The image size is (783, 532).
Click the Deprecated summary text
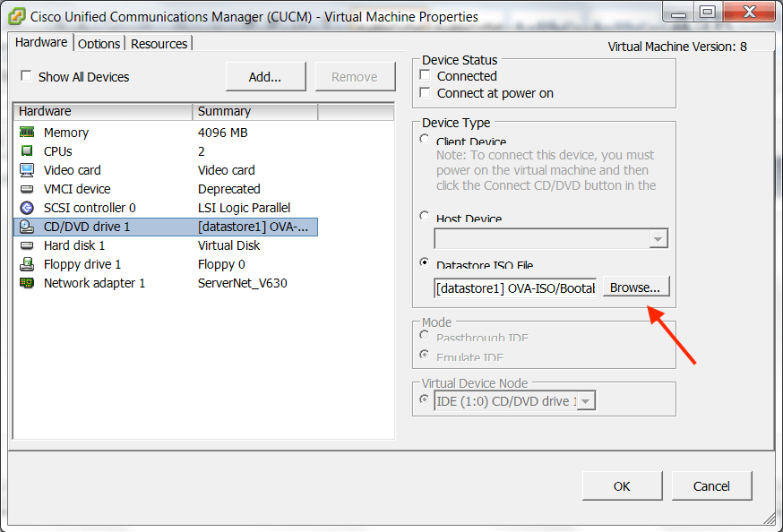tap(229, 189)
